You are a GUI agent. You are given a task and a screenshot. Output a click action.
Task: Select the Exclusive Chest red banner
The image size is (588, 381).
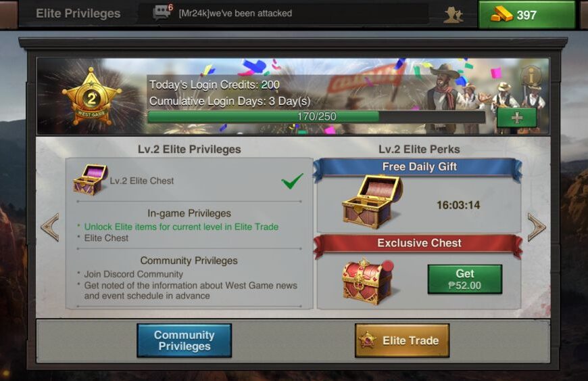coord(419,243)
